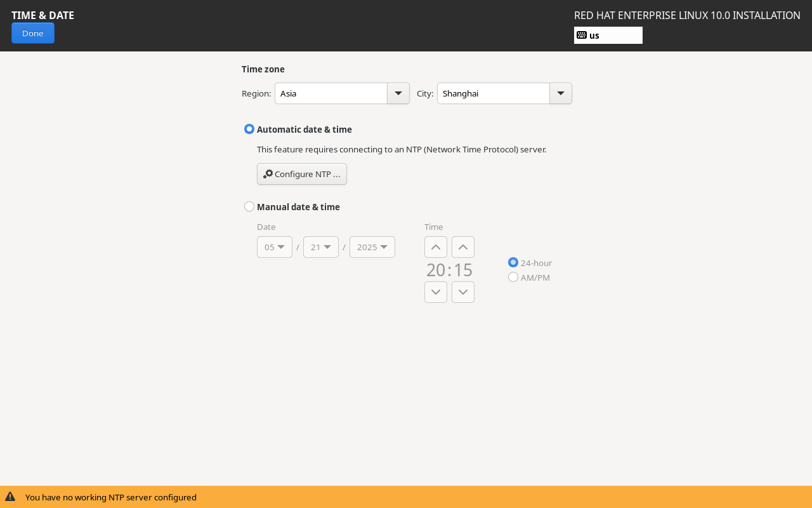The height and width of the screenshot is (508, 812).
Task: Increase hours with up arrow
Action: coord(436,247)
